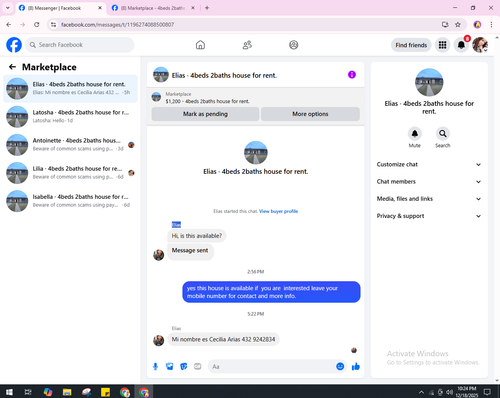Click the browser back arrow

9,25
